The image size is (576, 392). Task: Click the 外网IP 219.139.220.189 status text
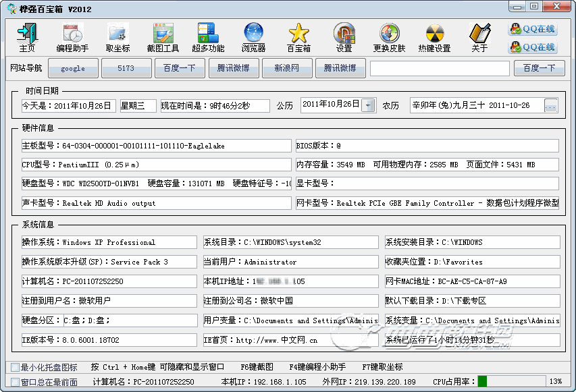[369, 382]
